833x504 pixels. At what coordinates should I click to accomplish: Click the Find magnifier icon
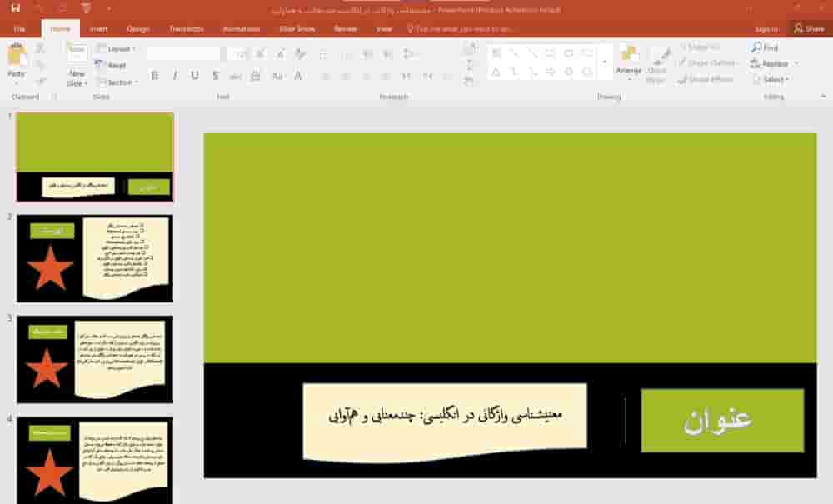(x=756, y=48)
